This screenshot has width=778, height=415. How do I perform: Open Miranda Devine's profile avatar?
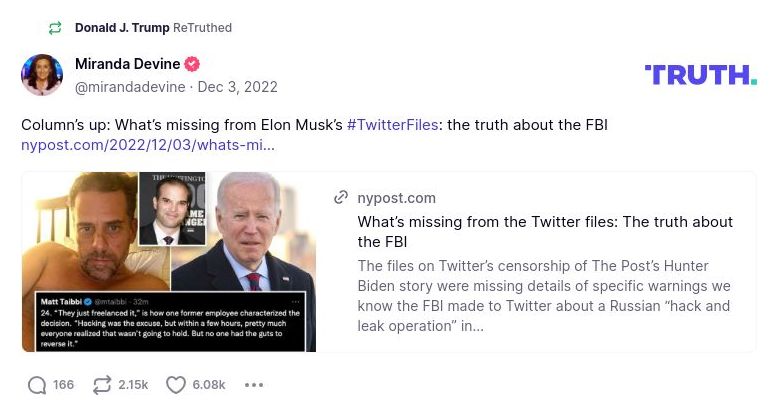coord(42,75)
